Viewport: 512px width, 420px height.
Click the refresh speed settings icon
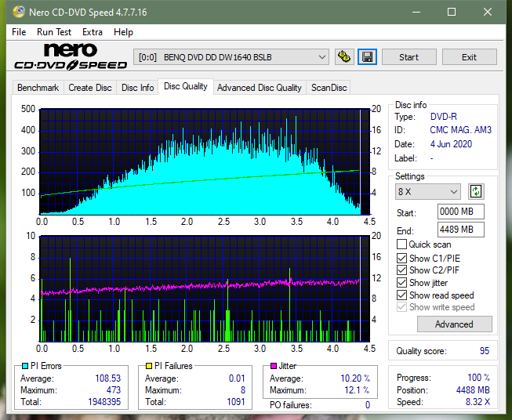(476, 191)
